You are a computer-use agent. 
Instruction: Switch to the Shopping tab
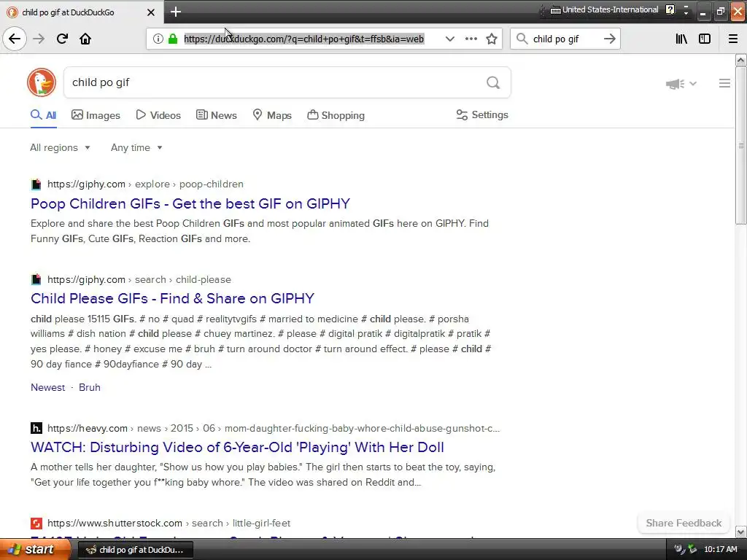click(x=336, y=115)
